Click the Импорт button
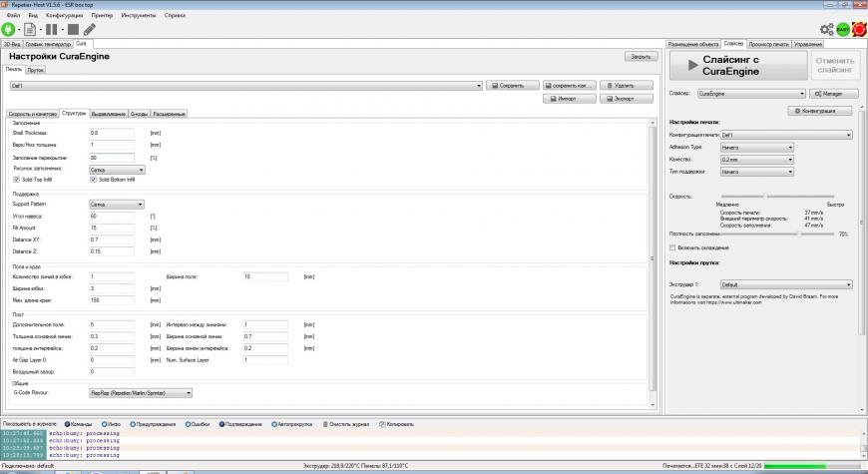This screenshot has height=474, width=868. pos(570,99)
